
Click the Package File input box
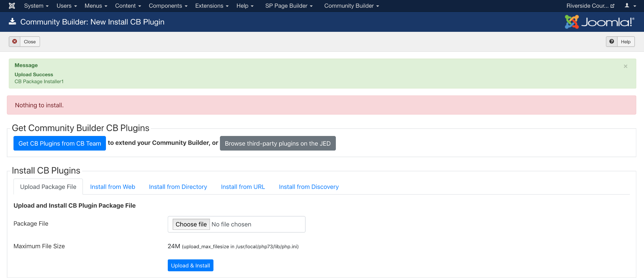pos(236,224)
